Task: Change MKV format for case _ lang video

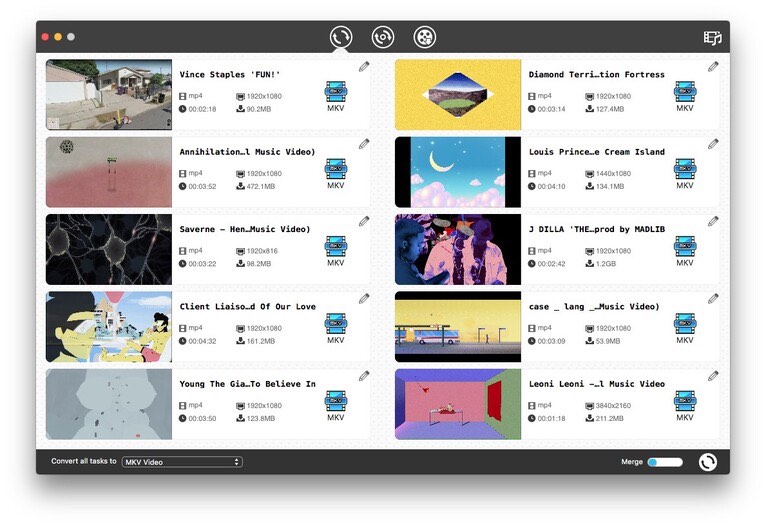Action: pos(685,328)
